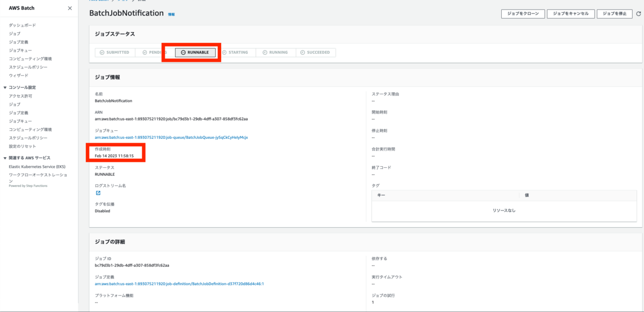644x312 pixels.
Task: Open the BatchJobDefinition job-definition ARN link
Action: coord(179,284)
